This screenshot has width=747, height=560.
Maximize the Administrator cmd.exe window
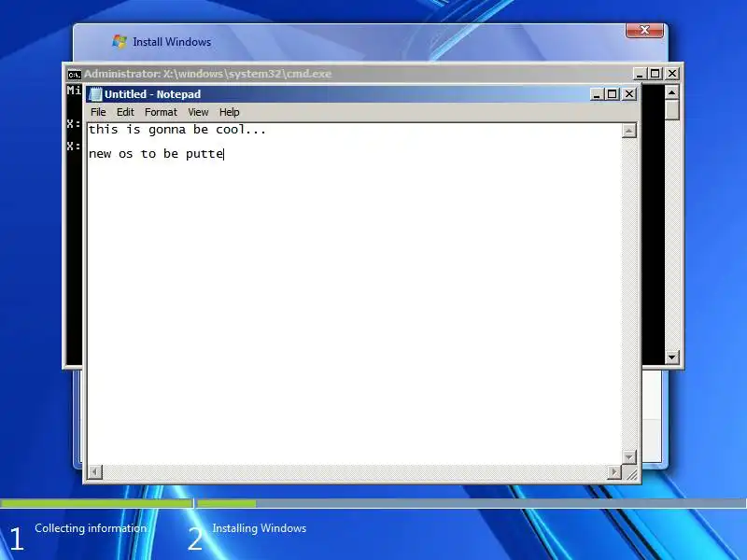655,74
